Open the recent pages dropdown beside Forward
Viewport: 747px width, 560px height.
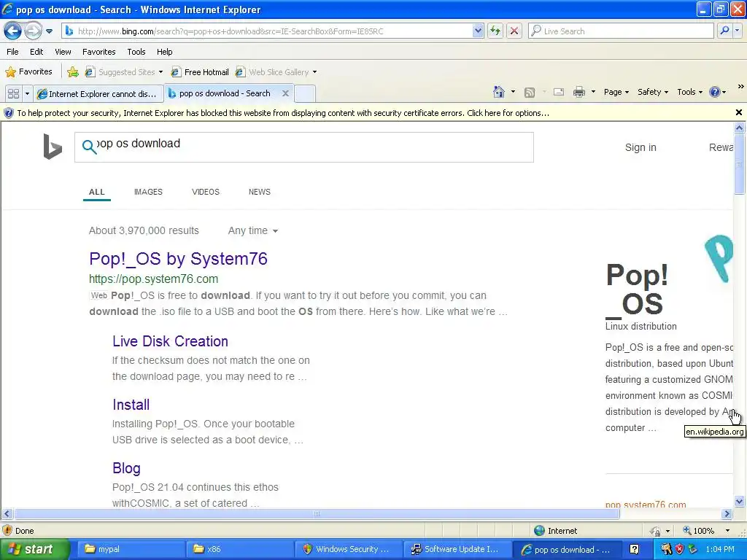click(x=49, y=31)
